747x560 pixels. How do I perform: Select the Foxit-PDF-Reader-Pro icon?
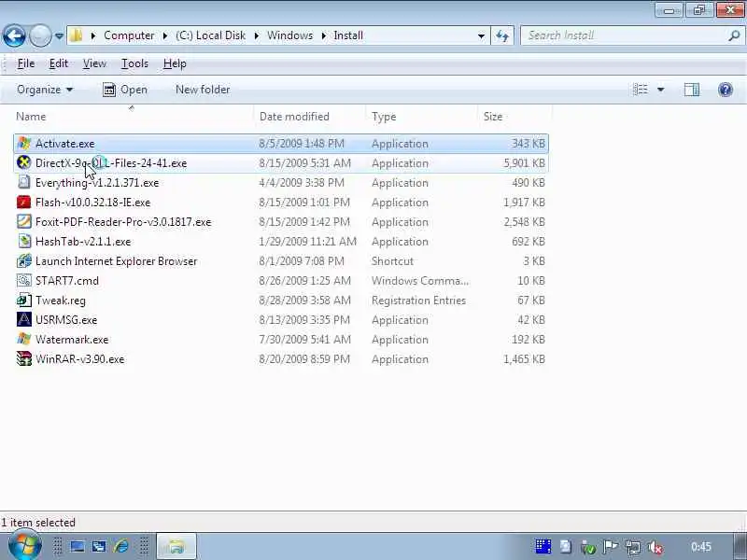point(24,222)
